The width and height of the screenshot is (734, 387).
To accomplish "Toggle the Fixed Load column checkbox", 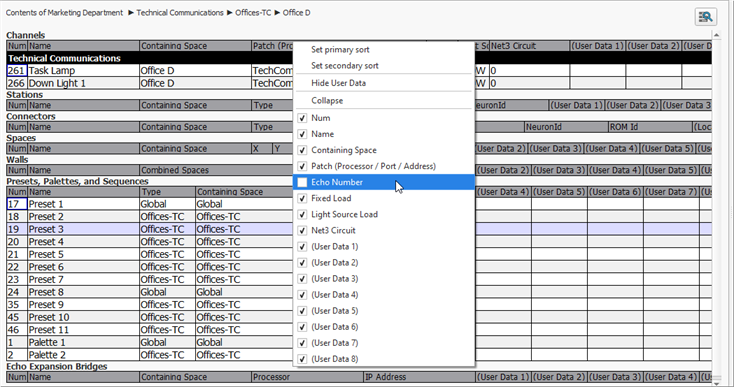I will coord(302,198).
